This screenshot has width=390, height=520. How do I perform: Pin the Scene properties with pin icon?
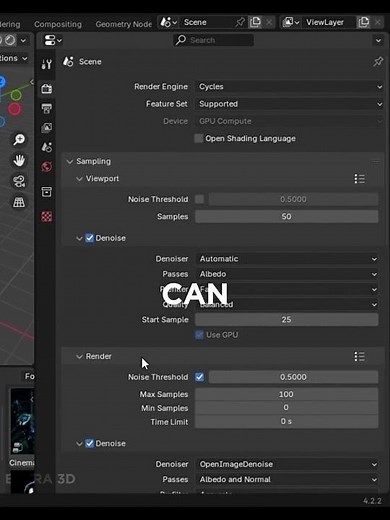pyautogui.click(x=378, y=62)
